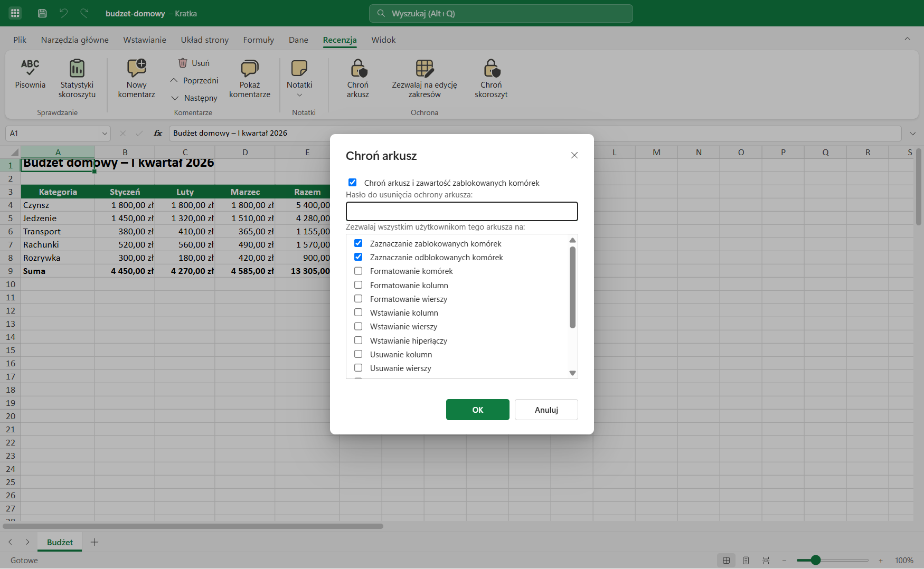
Task: Click the Save disk icon
Action: pos(43,13)
